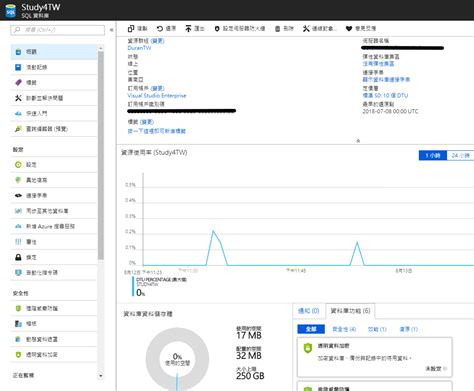Open the Dynamic data masking sidebar item
This screenshot has height=391, width=474.
[x=54, y=339]
